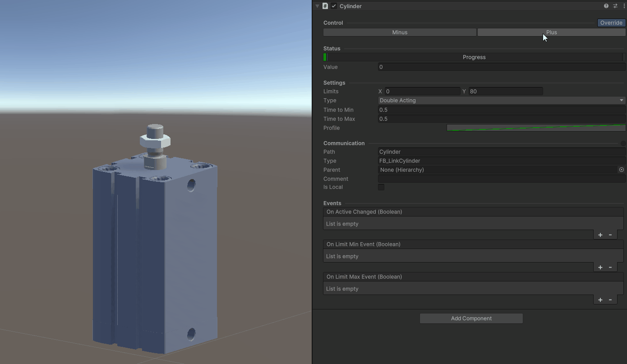627x364 pixels.
Task: Open the help for the Cylinder component
Action: 606,6
